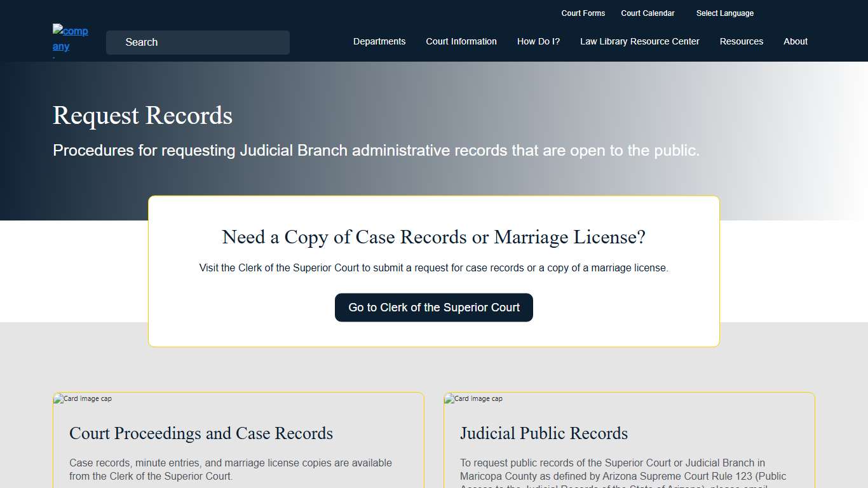The height and width of the screenshot is (488, 868).
Task: Select Court Forms in the top bar
Action: tap(583, 13)
